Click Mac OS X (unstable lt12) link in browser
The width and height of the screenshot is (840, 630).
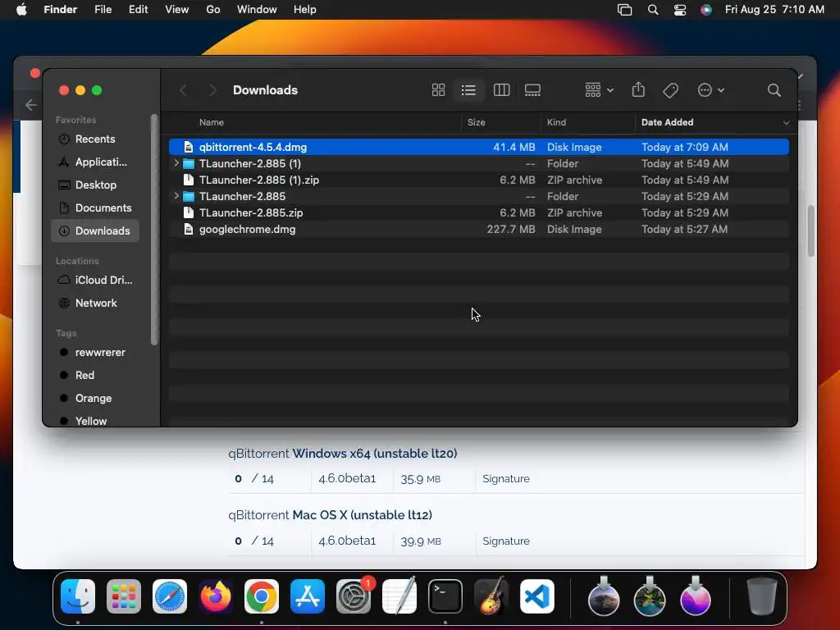362,515
